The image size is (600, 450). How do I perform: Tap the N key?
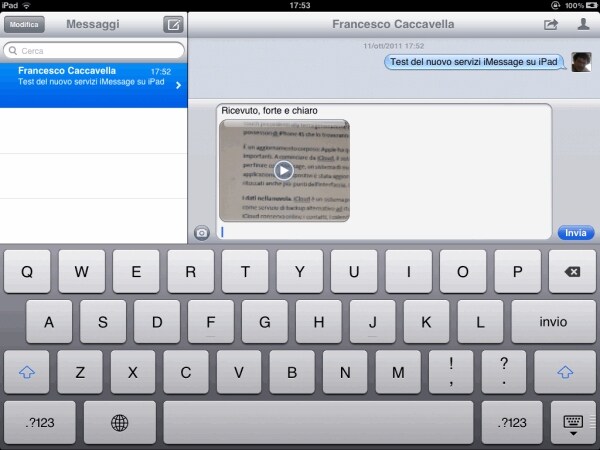pyautogui.click(x=345, y=372)
